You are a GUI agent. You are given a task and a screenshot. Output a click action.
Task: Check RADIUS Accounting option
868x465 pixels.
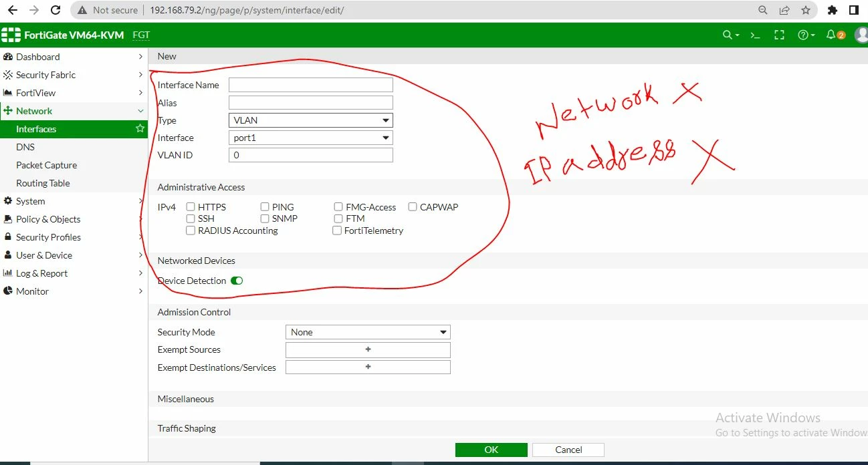(191, 230)
